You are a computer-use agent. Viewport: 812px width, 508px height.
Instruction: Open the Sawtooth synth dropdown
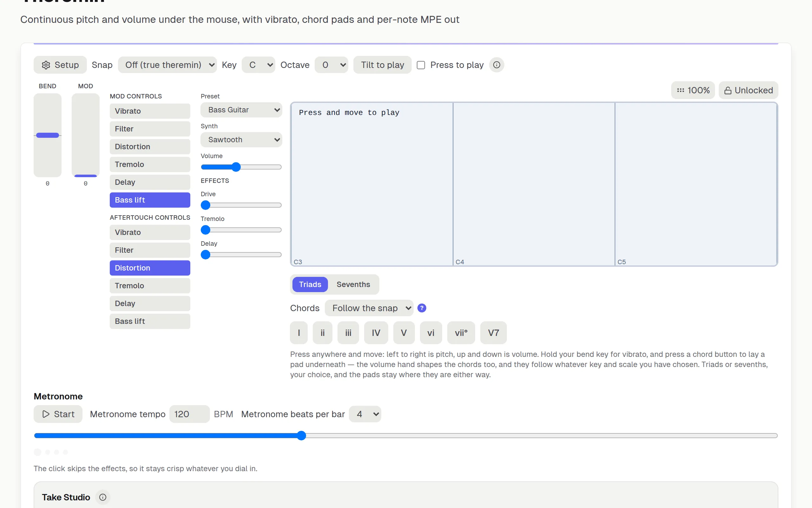click(x=241, y=140)
